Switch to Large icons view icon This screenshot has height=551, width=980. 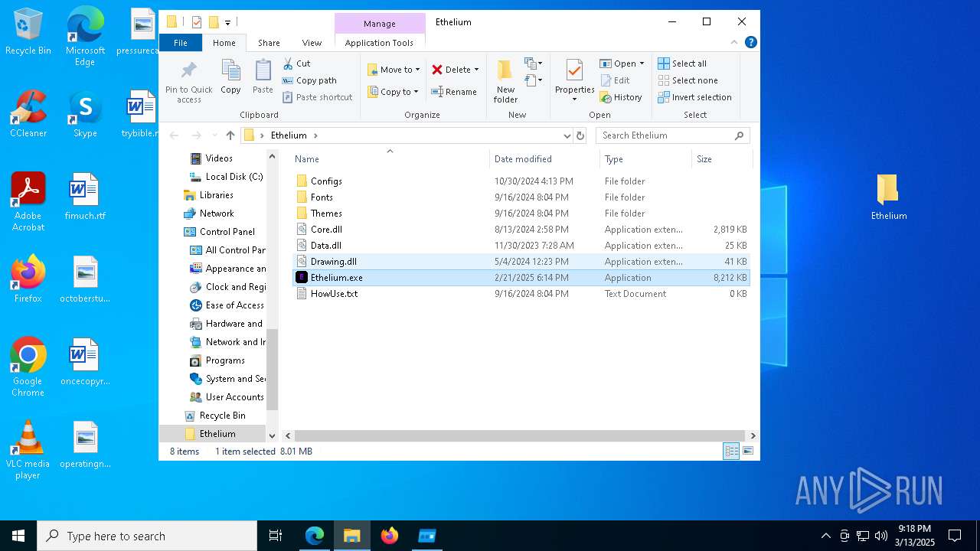[748, 452]
